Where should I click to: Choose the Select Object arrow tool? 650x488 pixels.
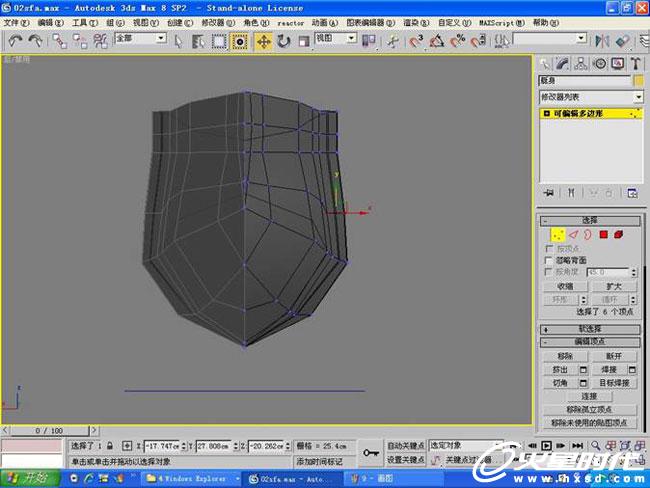[x=178, y=41]
